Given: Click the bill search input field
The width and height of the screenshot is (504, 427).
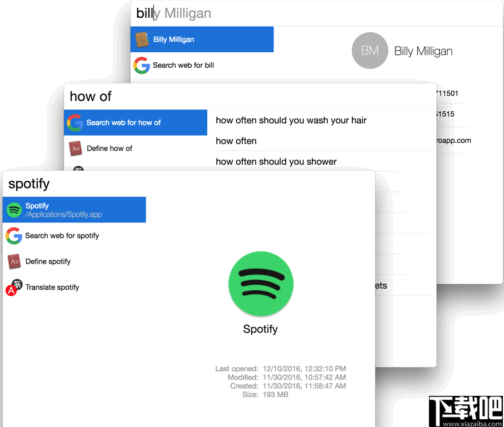Looking at the screenshot, I should tap(317, 13).
